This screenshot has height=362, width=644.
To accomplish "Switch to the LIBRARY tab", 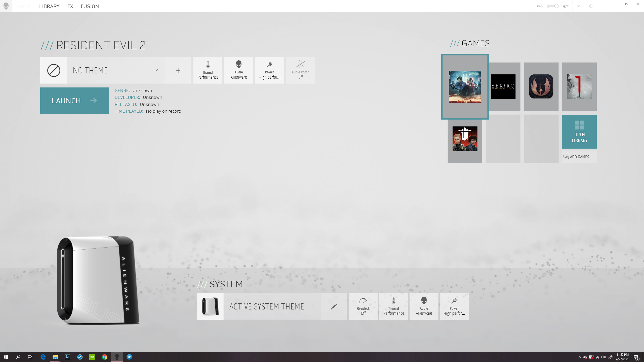I will click(49, 6).
